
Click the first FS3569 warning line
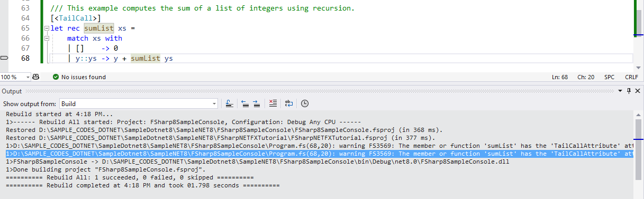pos(319,145)
